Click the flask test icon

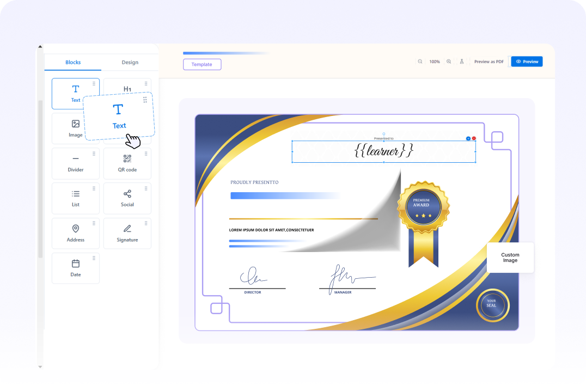[462, 62]
